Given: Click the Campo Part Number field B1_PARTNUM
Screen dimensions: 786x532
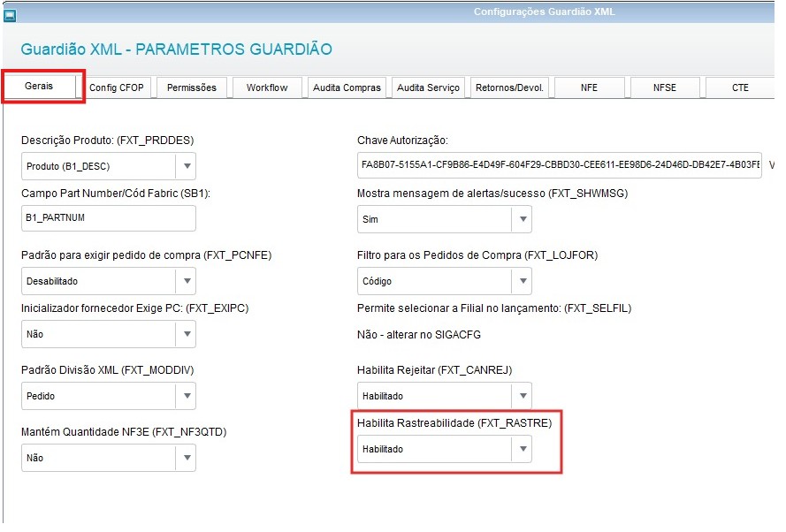Looking at the screenshot, I should (x=108, y=218).
